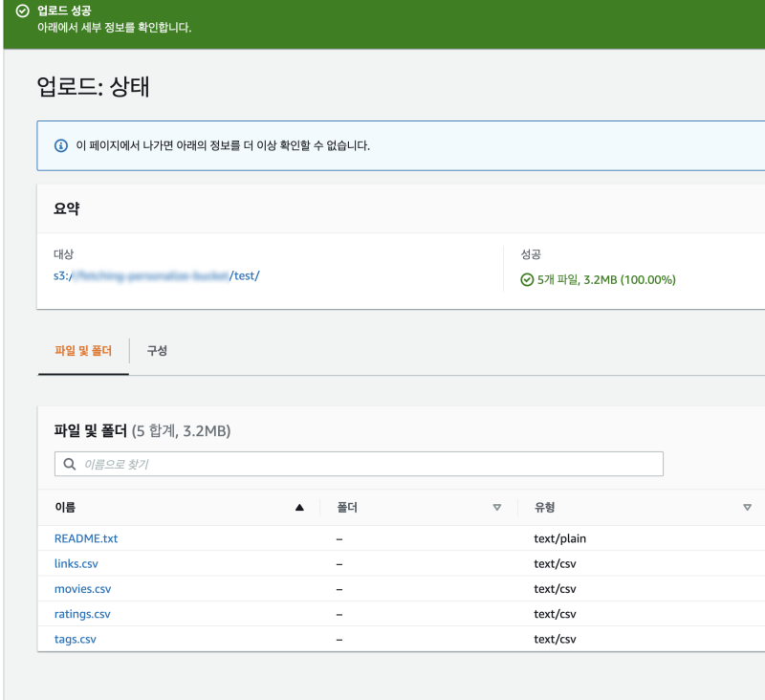The width and height of the screenshot is (765, 700).
Task: Click the magnifier icon in the search box
Action: (70, 464)
